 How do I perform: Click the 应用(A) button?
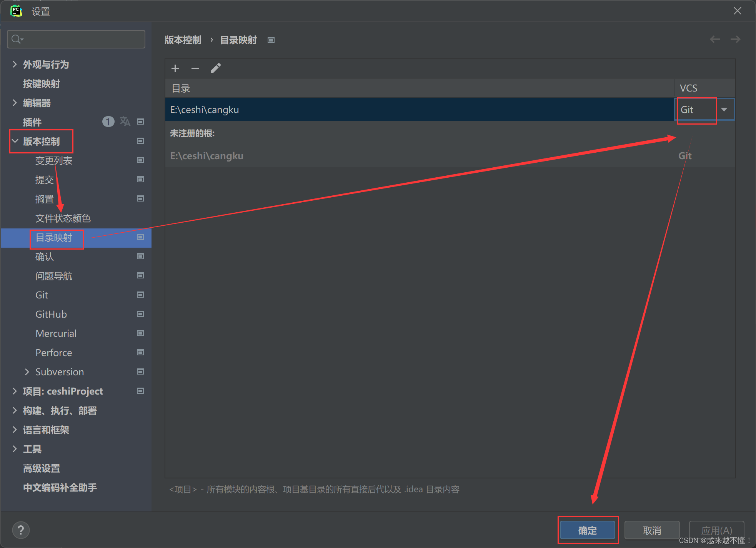tap(717, 530)
